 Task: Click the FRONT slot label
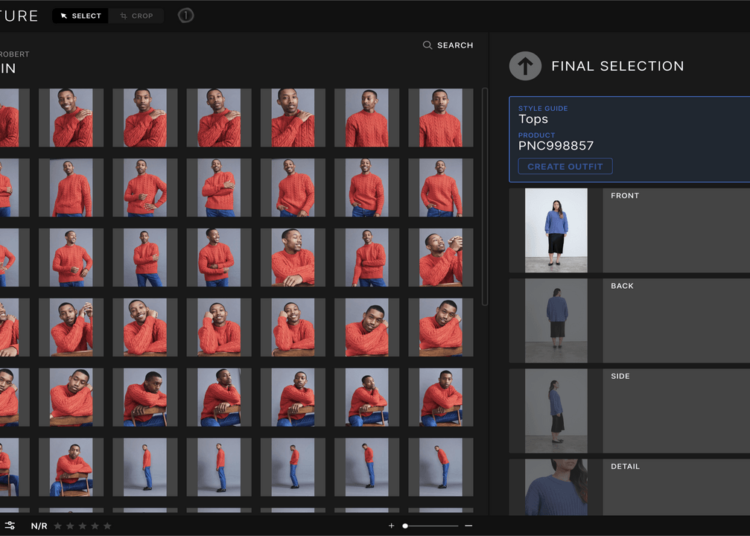(x=625, y=196)
